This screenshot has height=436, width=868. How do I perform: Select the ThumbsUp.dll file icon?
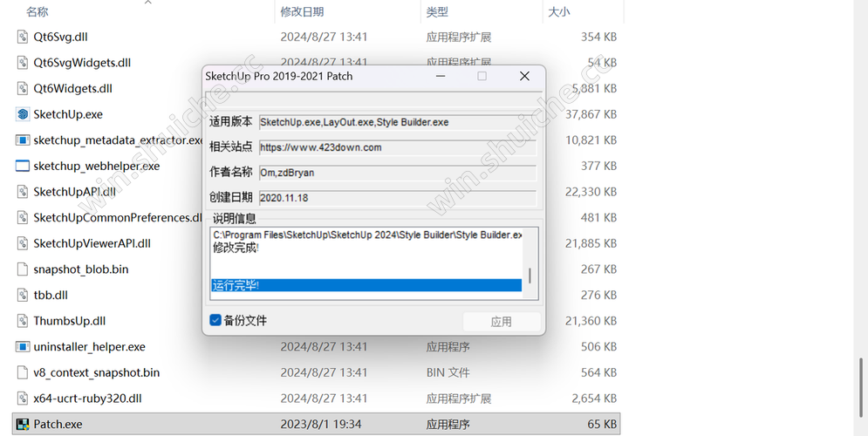(x=23, y=321)
